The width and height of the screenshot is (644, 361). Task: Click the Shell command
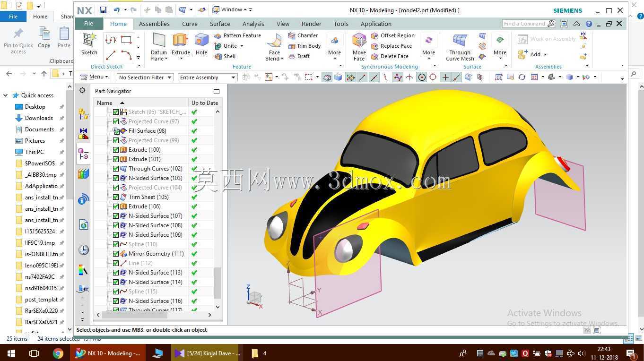click(x=225, y=56)
